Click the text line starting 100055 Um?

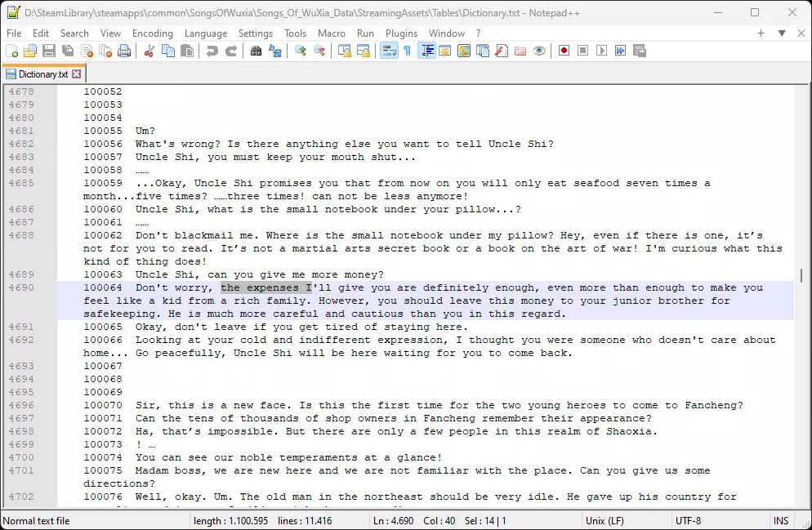coord(119,131)
